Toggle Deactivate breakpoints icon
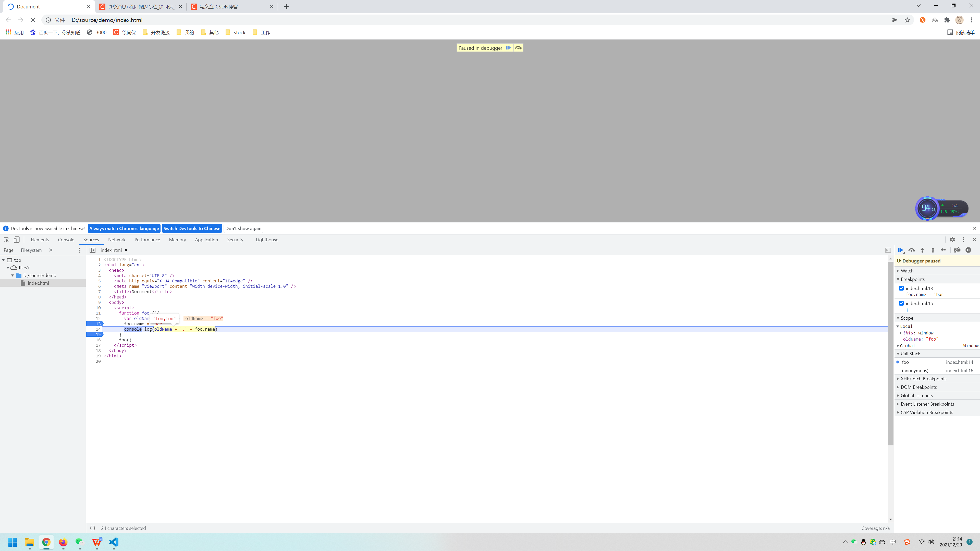Screen dimensions: 980x551 coord(957,250)
